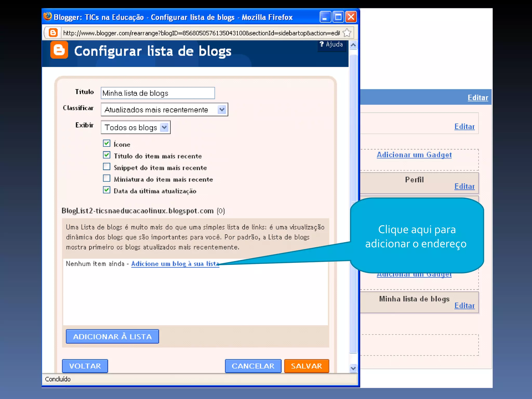Uncheck Data da última atualização
This screenshot has width=532, height=399.
click(x=107, y=190)
